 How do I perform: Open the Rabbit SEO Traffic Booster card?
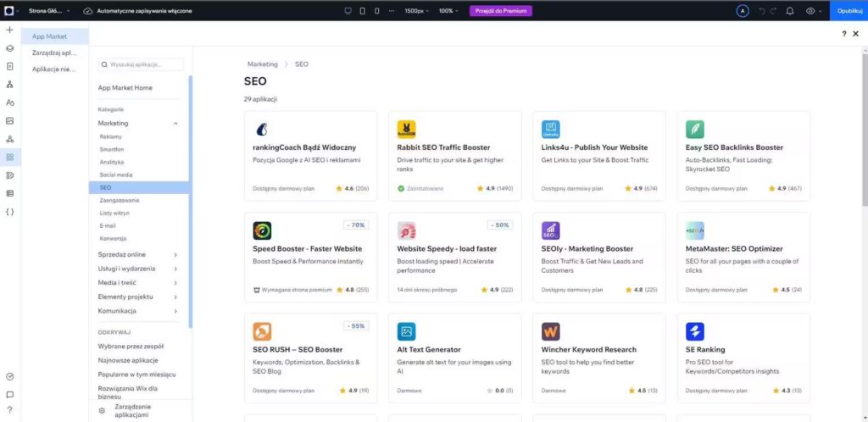point(455,156)
